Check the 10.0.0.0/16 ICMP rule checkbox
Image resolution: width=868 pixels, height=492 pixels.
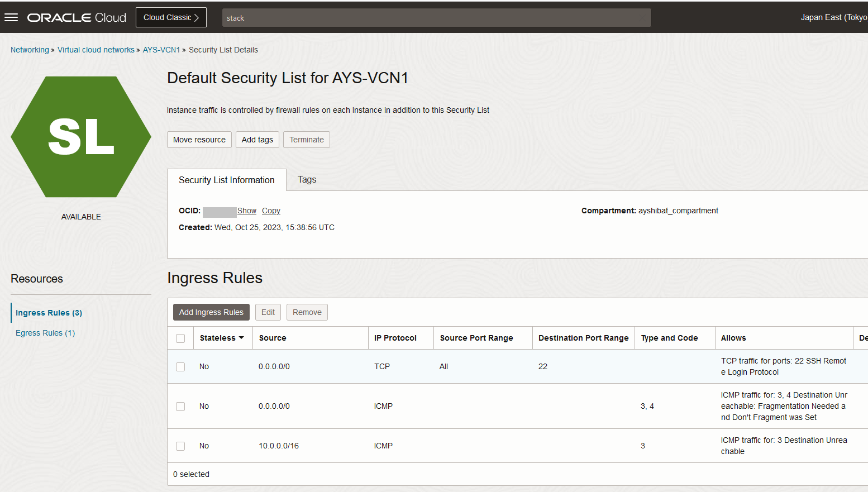click(180, 446)
